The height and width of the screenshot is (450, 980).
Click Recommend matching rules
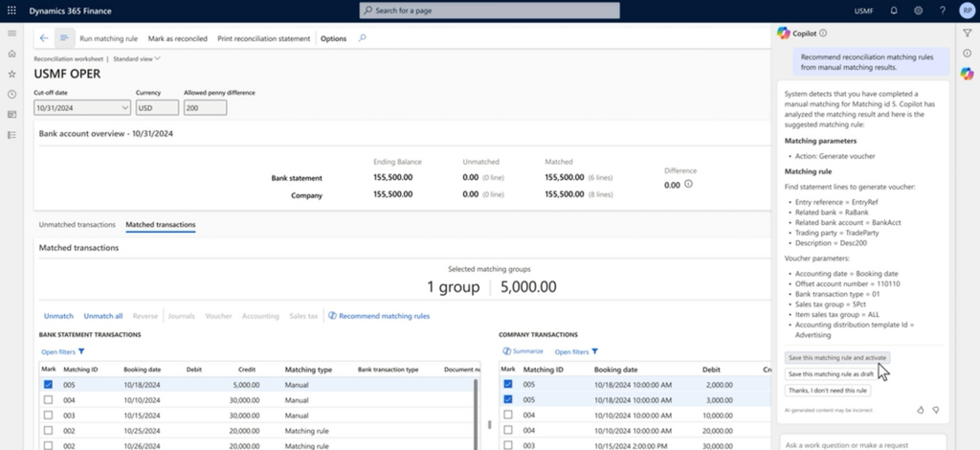pyautogui.click(x=379, y=316)
